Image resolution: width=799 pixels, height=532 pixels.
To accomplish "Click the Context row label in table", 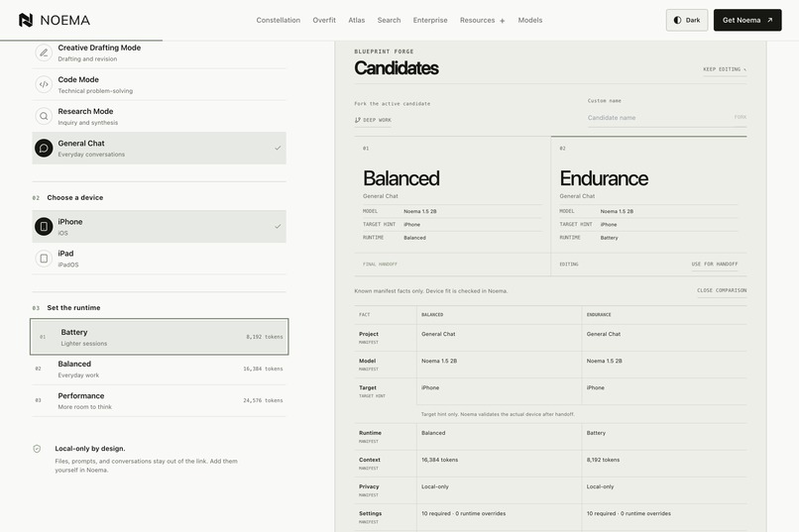I will tap(370, 460).
